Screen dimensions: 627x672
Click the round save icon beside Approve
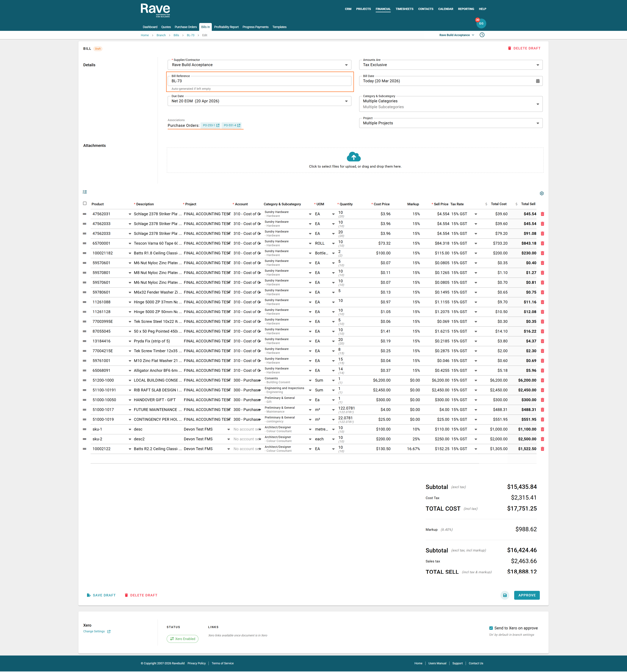(x=505, y=595)
